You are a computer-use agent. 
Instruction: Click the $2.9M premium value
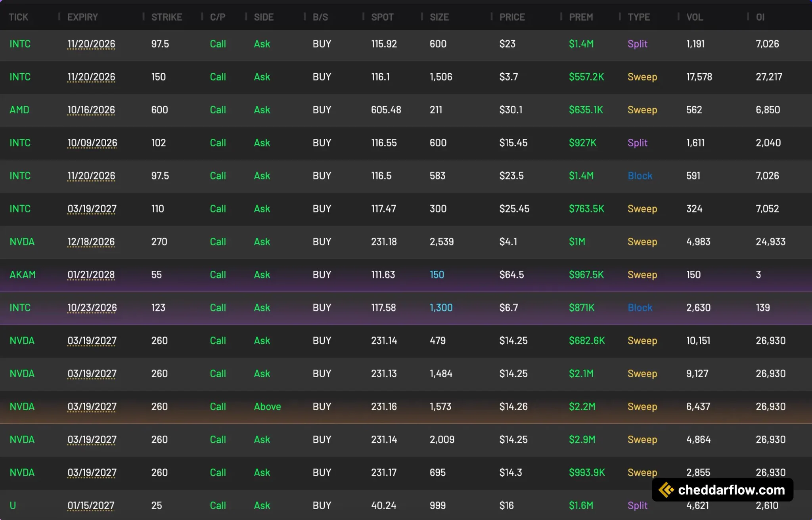582,440
